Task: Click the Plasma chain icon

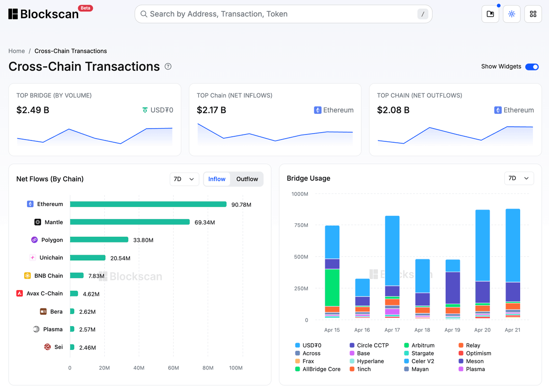Action: point(36,329)
